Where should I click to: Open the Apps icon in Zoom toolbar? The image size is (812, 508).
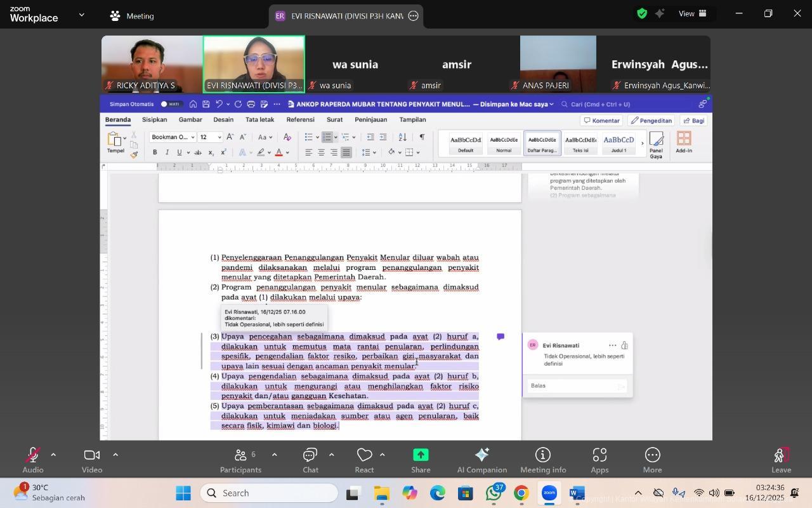click(x=599, y=460)
